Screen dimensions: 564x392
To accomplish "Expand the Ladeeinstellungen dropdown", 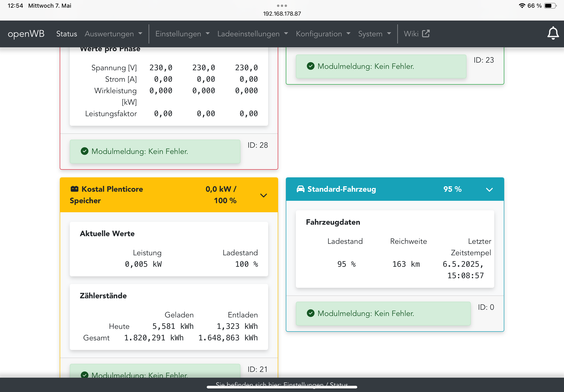I will click(252, 34).
